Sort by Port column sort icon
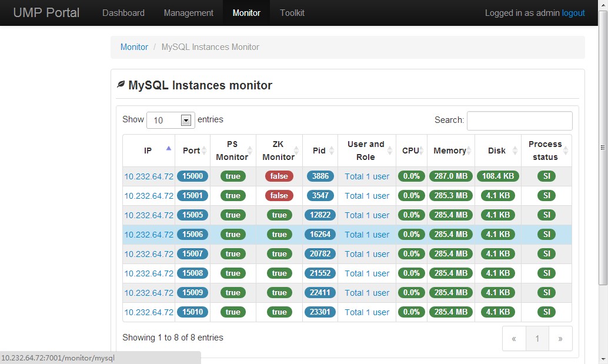The height and width of the screenshot is (364, 608). [x=204, y=151]
